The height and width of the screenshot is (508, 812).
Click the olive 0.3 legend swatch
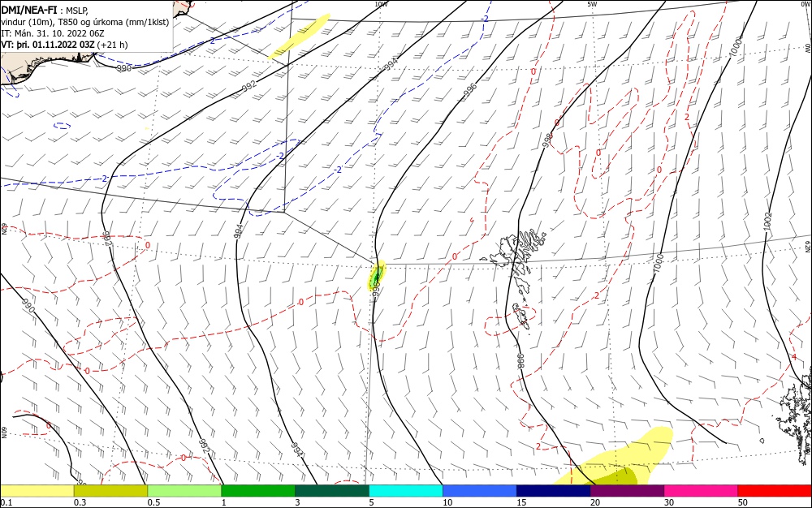tap(110, 491)
